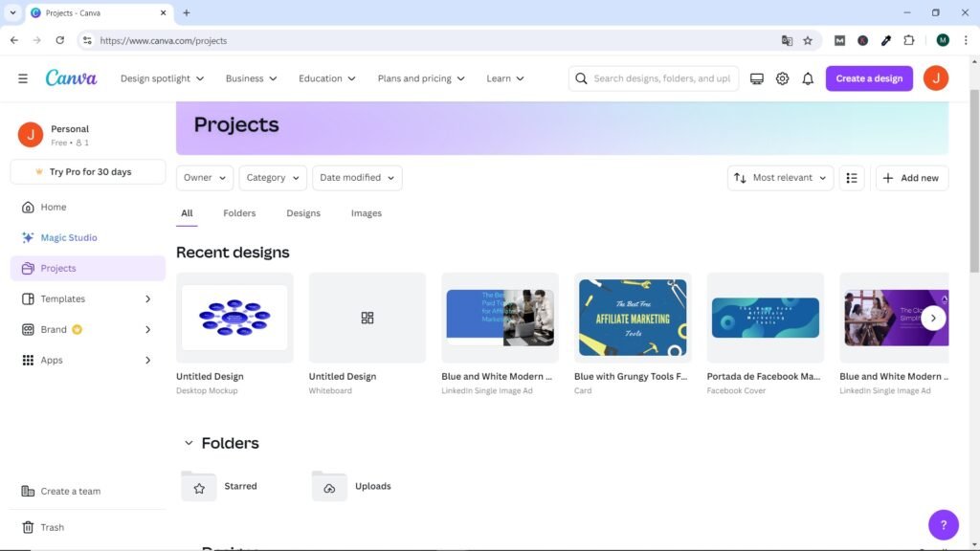
Task: Open the Most relevant sort dropdown
Action: (x=780, y=178)
